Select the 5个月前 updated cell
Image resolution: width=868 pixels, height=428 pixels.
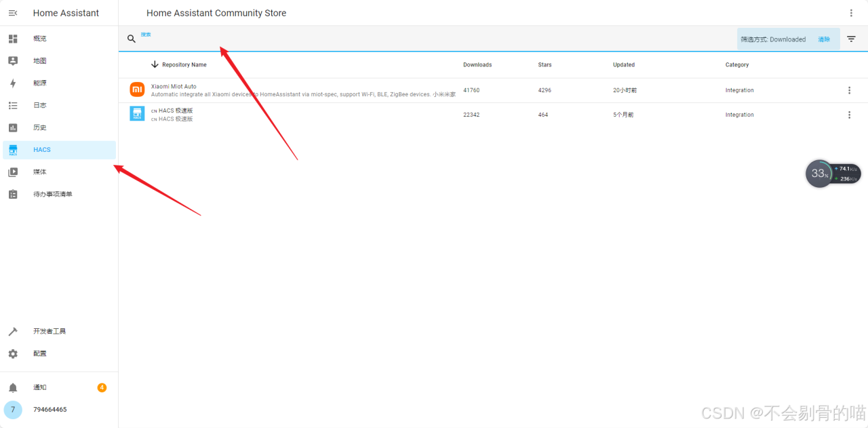pos(623,115)
